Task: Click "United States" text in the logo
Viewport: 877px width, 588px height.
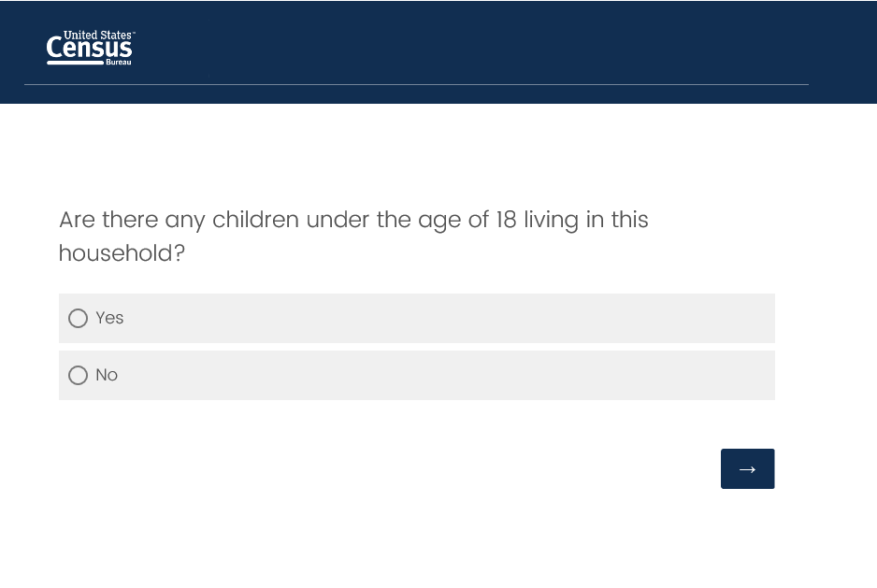Action: pyautogui.click(x=98, y=35)
